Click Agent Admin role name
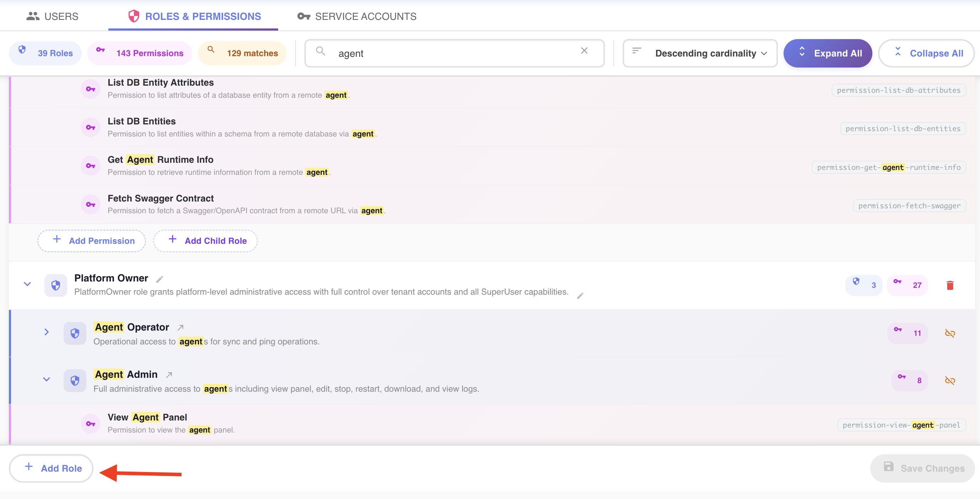Image resolution: width=980 pixels, height=499 pixels. 126,375
